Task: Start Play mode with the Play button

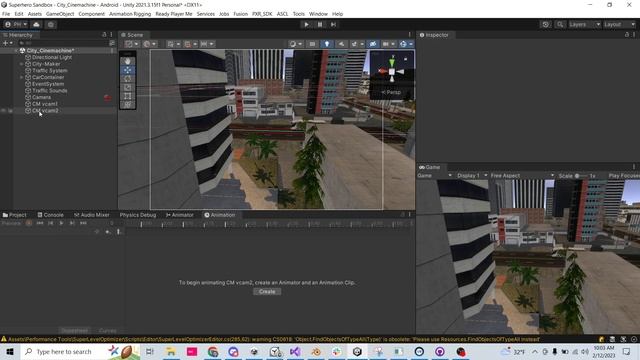Action: click(x=307, y=24)
